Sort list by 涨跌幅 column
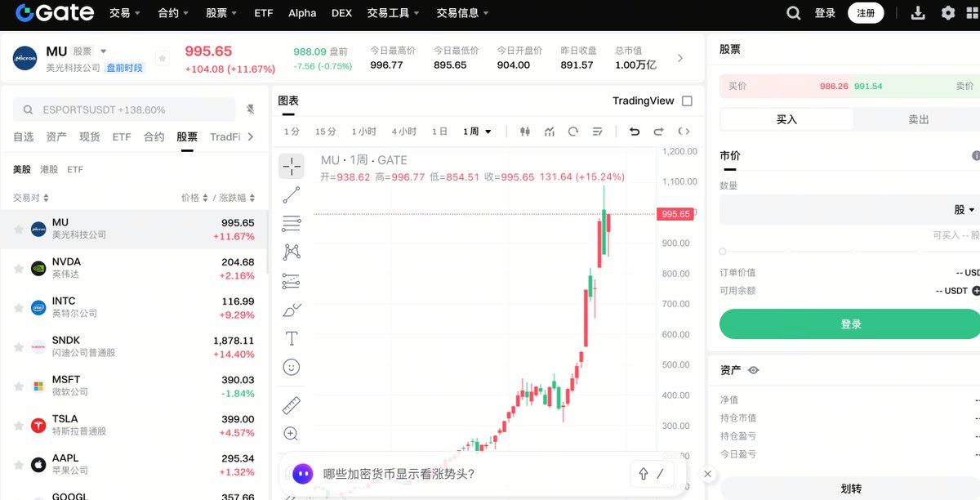 click(235, 198)
